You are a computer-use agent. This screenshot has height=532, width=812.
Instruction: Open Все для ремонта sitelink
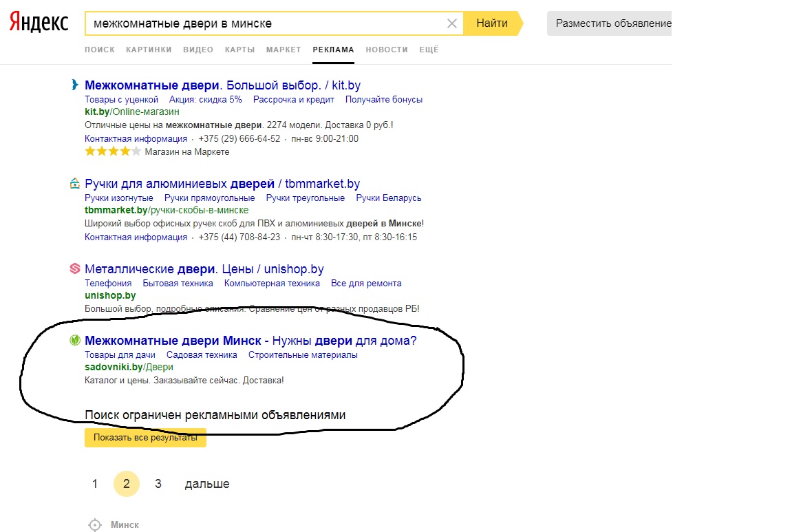coord(366,284)
